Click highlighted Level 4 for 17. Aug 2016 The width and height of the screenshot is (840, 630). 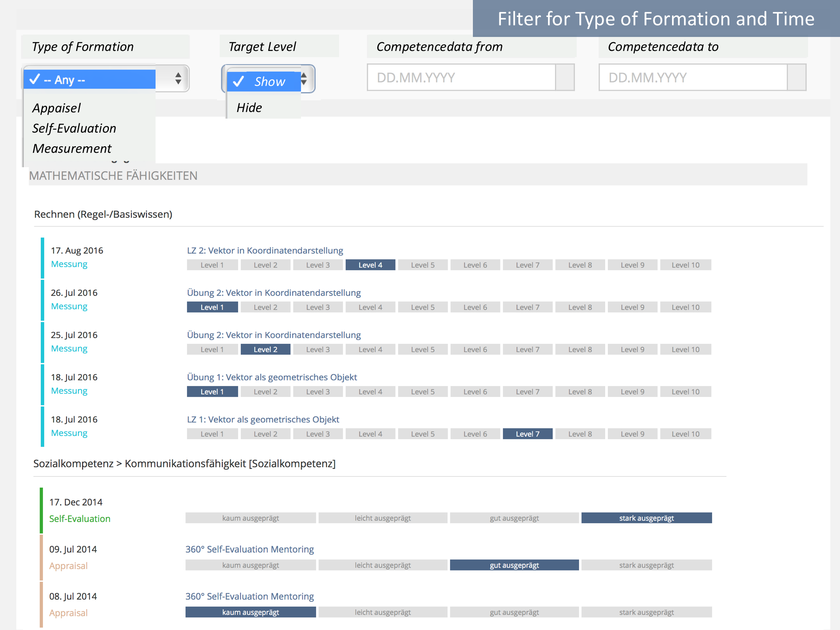click(370, 265)
